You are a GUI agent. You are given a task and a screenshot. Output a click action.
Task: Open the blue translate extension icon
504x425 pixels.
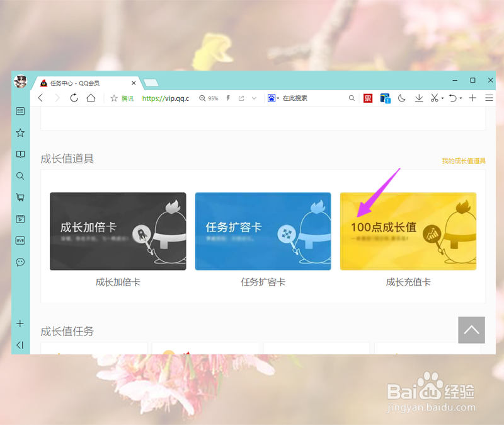click(385, 98)
